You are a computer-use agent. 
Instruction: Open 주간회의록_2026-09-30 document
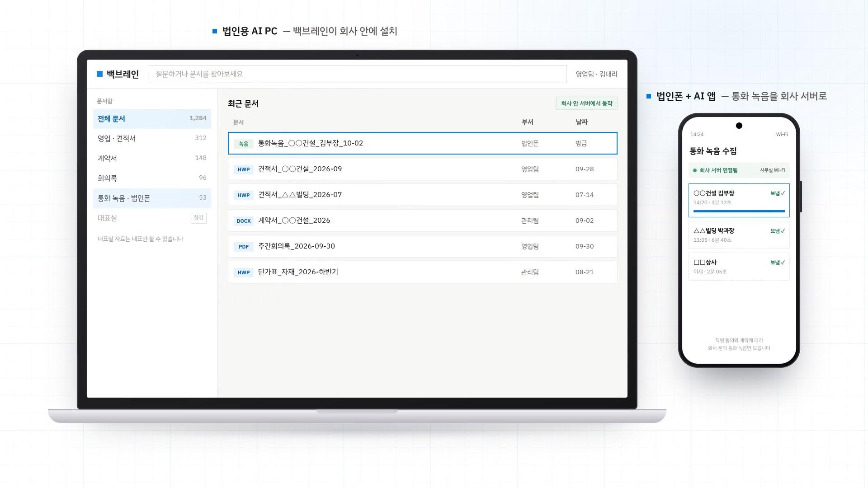tap(423, 246)
